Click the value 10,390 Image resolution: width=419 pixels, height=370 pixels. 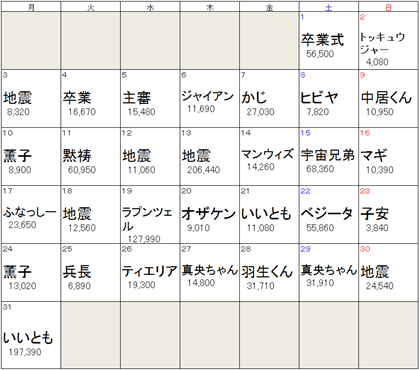click(x=380, y=170)
